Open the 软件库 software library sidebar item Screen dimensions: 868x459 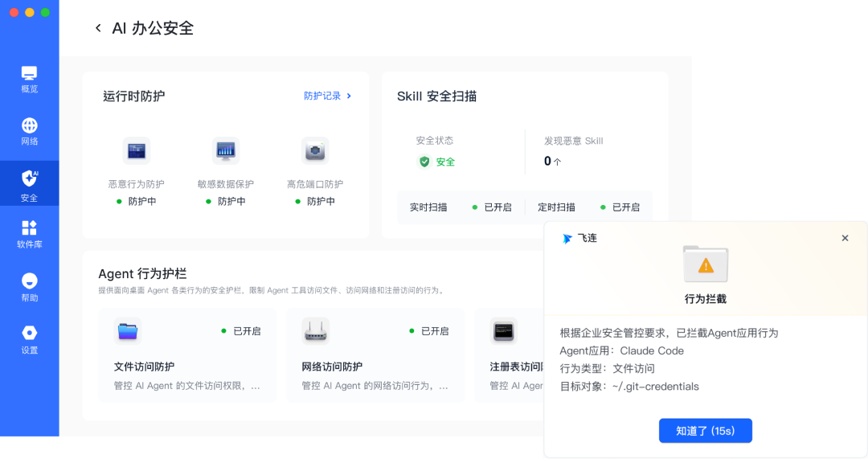[30, 235]
